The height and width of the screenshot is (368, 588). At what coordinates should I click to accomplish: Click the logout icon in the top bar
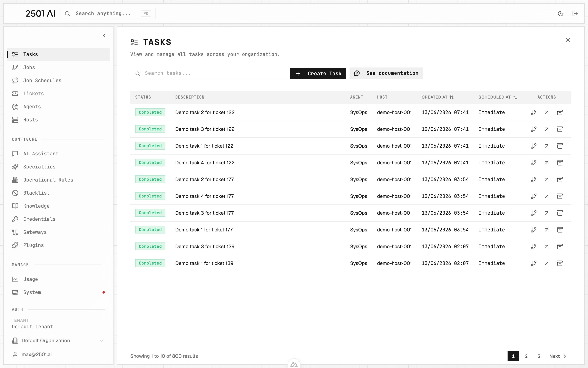tap(575, 13)
